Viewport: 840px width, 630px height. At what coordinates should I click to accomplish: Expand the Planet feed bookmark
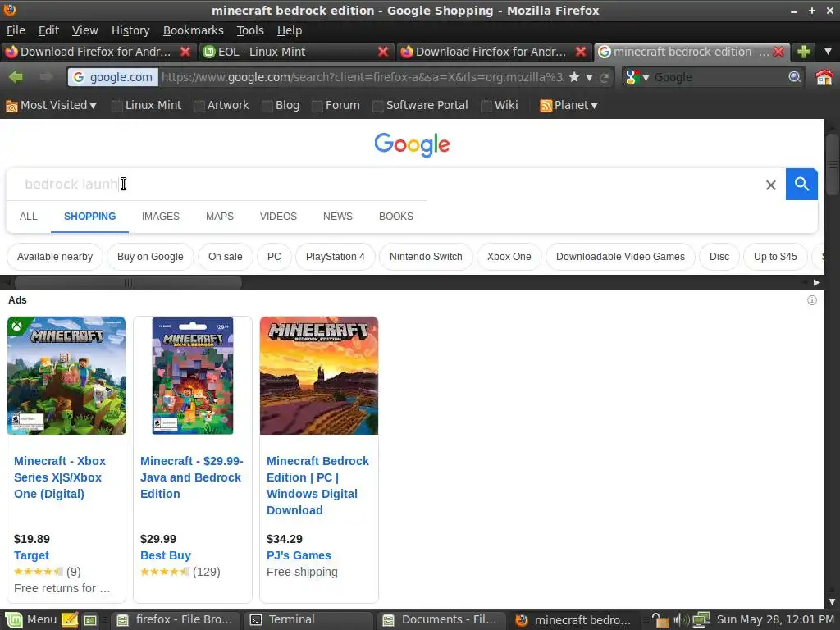coord(569,106)
